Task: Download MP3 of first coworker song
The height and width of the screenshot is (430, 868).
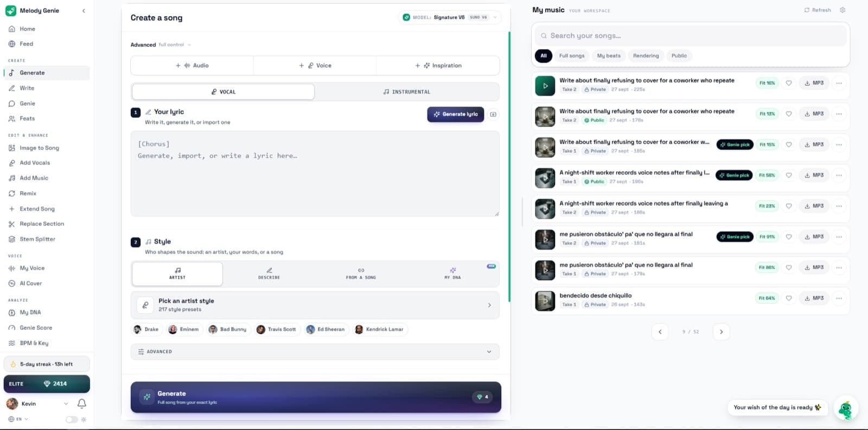Action: click(814, 83)
